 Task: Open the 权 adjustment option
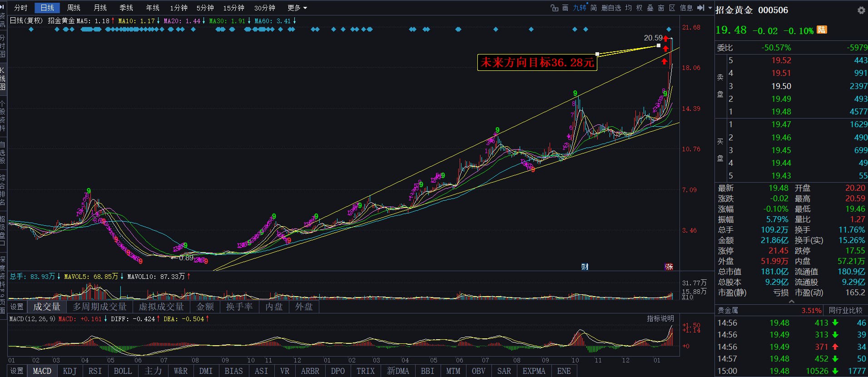640,8
